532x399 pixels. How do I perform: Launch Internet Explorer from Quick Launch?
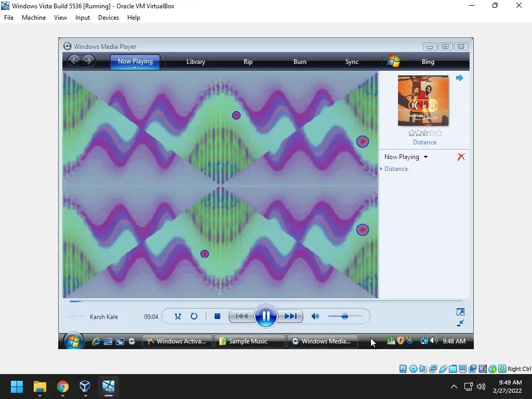pos(96,341)
